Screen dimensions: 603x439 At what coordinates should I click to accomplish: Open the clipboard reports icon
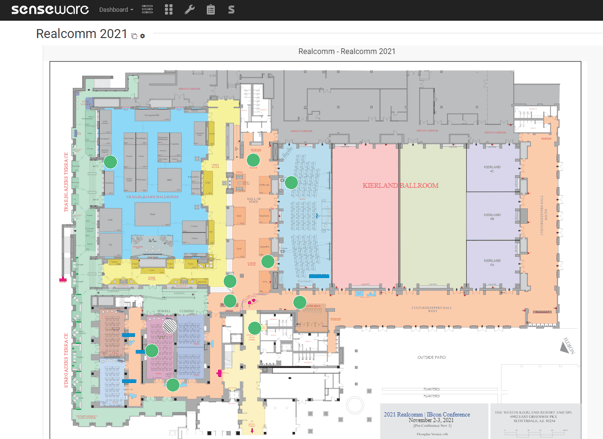click(210, 10)
